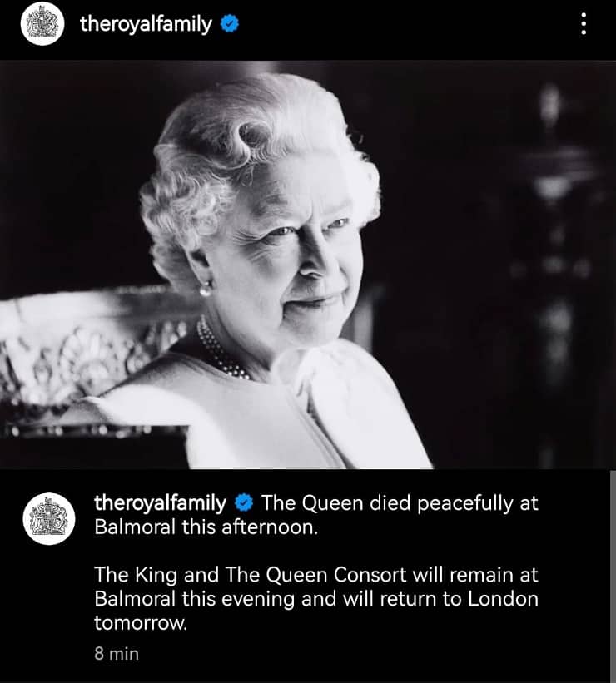Click the "8 min" post timestamp
616x683 pixels.
pyautogui.click(x=117, y=653)
